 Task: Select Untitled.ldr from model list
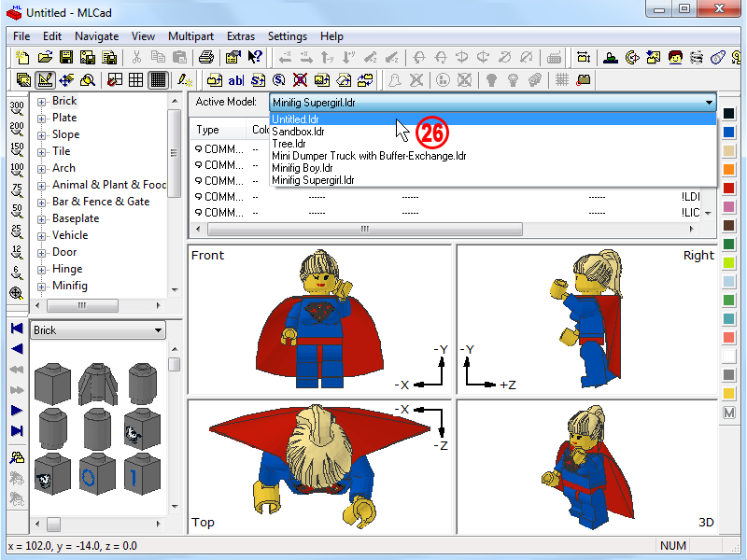493,119
